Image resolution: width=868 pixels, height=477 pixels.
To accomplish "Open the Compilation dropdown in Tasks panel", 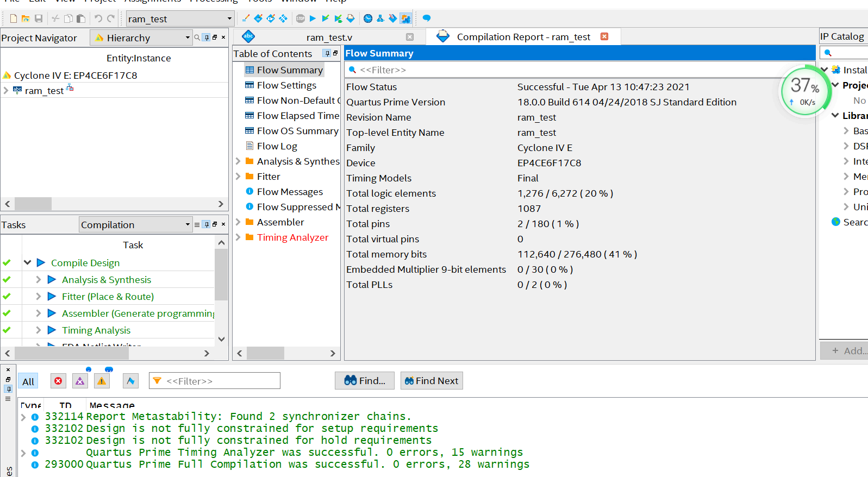I will point(136,224).
